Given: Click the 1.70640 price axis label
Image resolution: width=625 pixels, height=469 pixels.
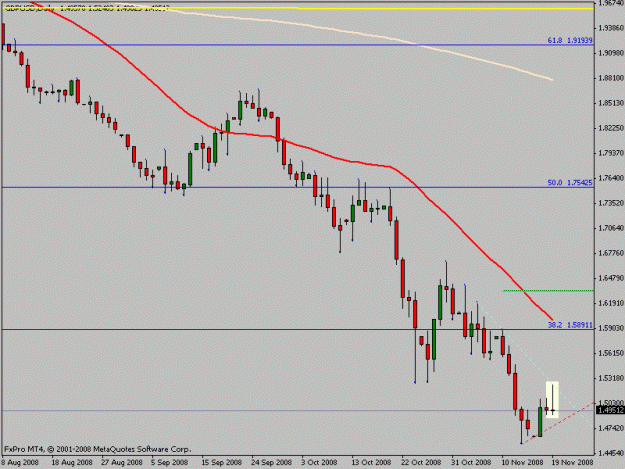Looking at the screenshot, I should (611, 228).
